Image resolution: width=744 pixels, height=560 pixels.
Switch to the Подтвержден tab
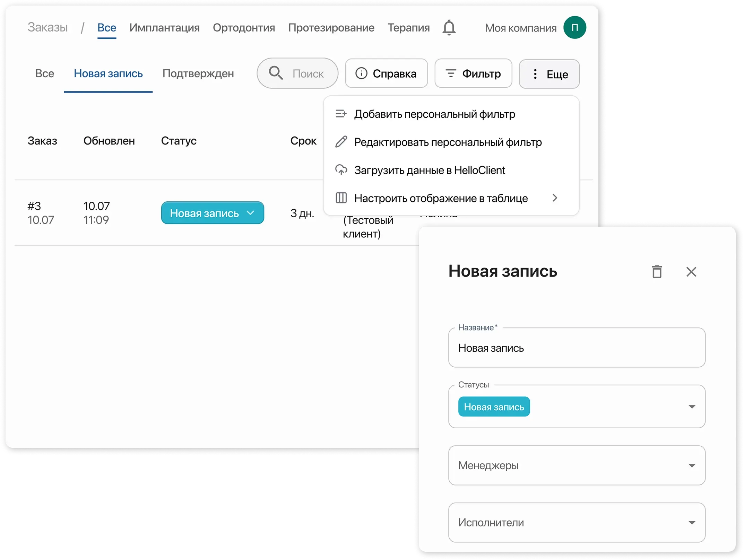point(198,73)
